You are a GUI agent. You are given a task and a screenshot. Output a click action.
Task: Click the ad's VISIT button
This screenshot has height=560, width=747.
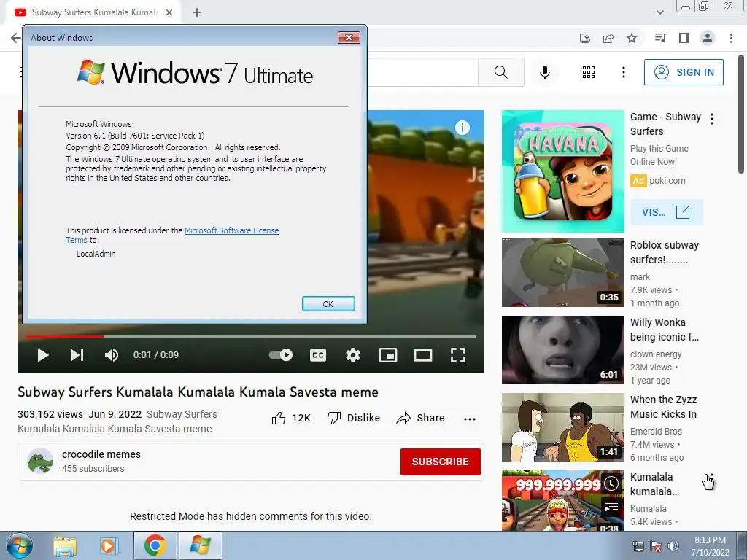coord(666,212)
